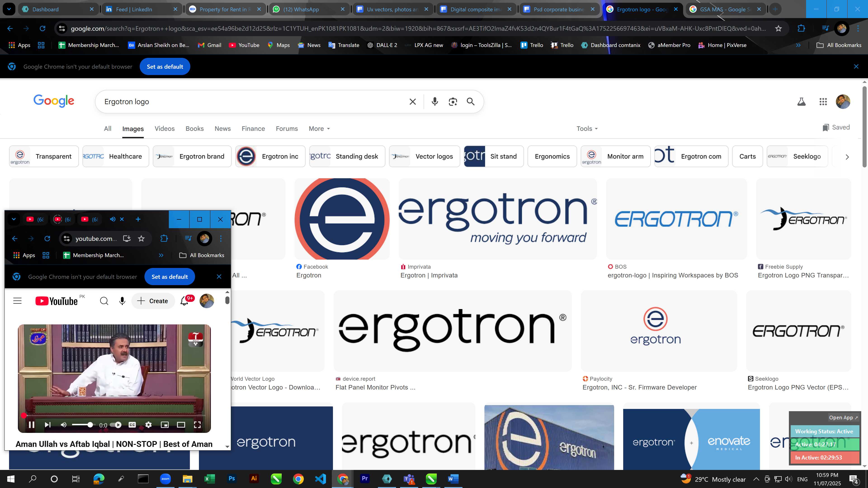
Task: Toggle closed captions on the video
Action: 132,425
